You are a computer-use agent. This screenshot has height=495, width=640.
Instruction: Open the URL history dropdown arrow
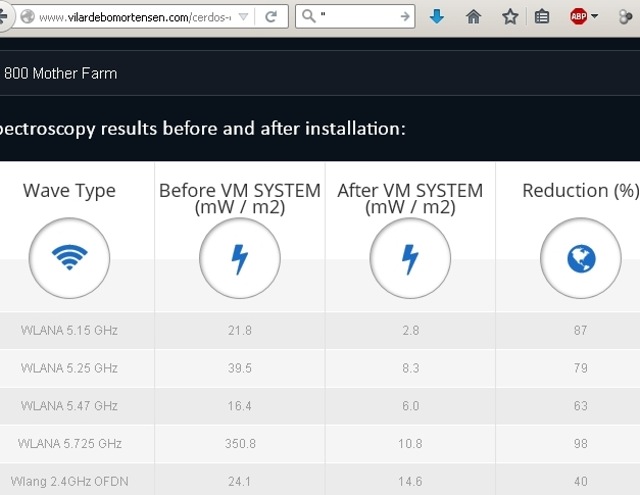(243, 17)
